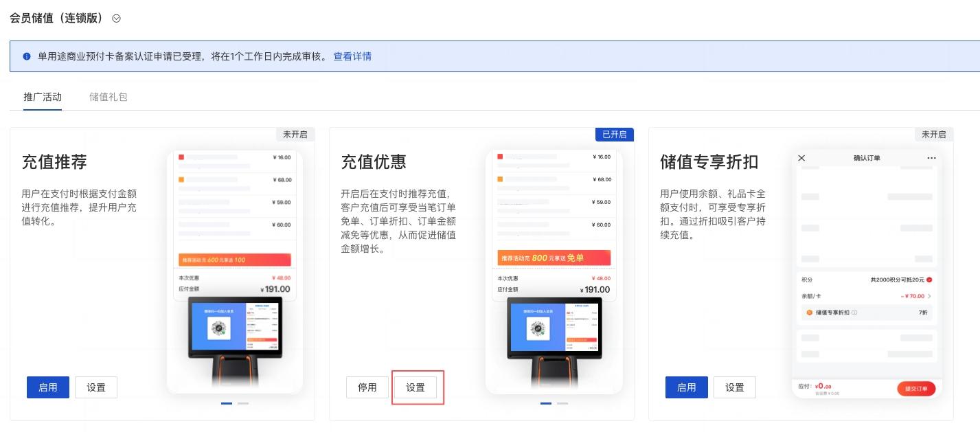
Task: Click the info icon in the notice banner
Action: click(27, 56)
